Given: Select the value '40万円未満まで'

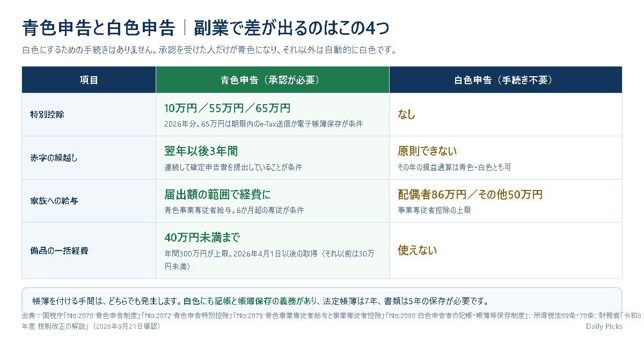Looking at the screenshot, I should (x=202, y=237).
